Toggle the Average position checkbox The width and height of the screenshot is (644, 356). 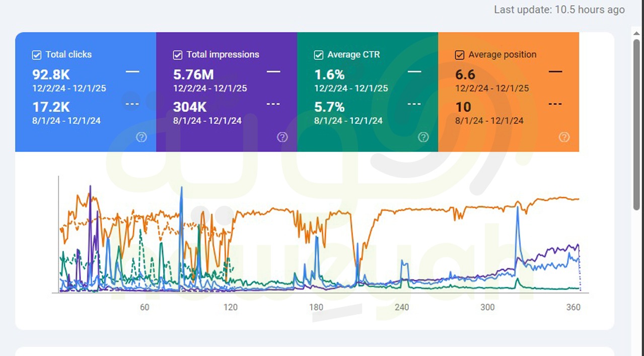(x=460, y=55)
